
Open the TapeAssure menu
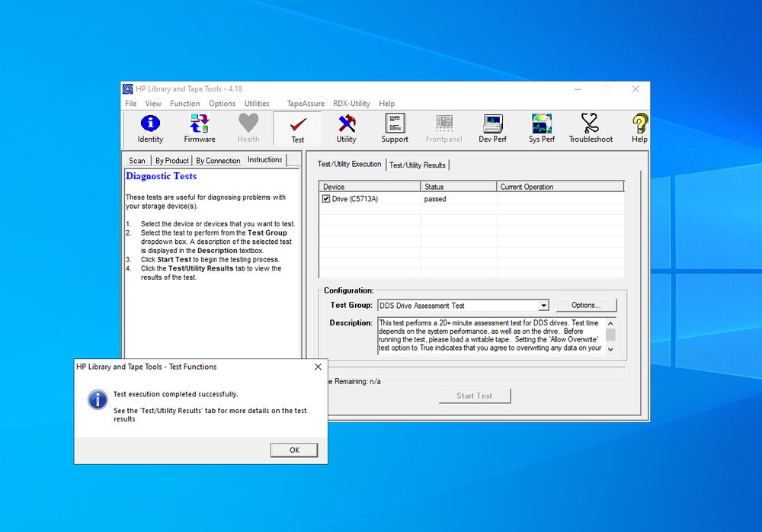point(306,104)
